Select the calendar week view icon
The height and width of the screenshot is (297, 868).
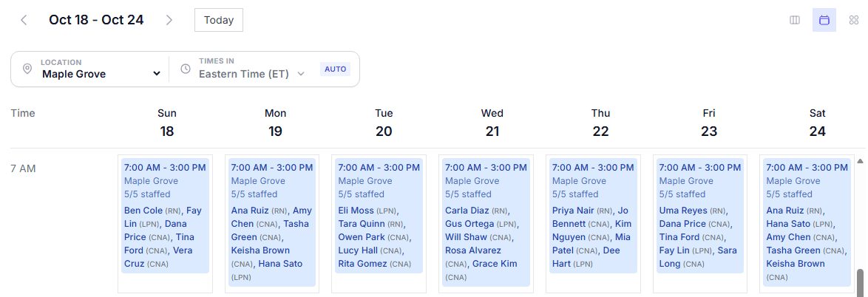click(824, 21)
